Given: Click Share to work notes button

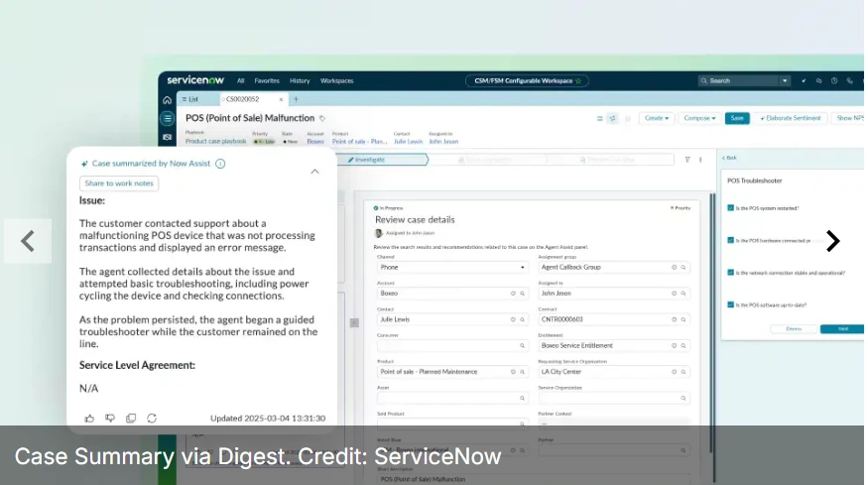Looking at the screenshot, I should tap(119, 183).
